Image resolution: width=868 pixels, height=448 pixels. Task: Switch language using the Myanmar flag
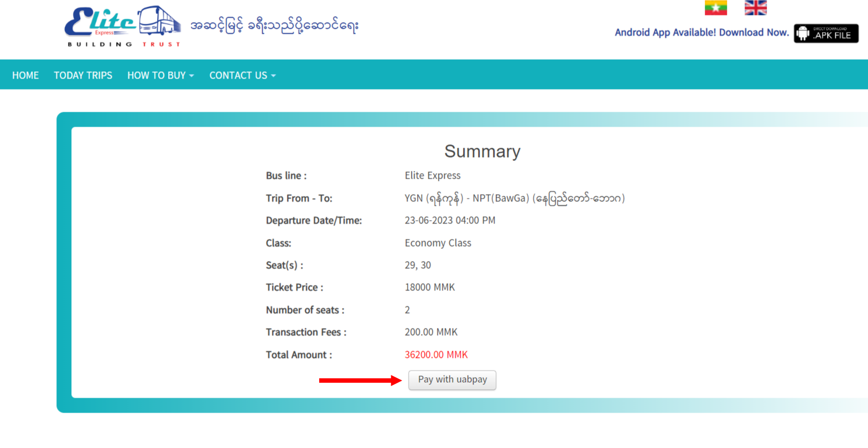(715, 8)
